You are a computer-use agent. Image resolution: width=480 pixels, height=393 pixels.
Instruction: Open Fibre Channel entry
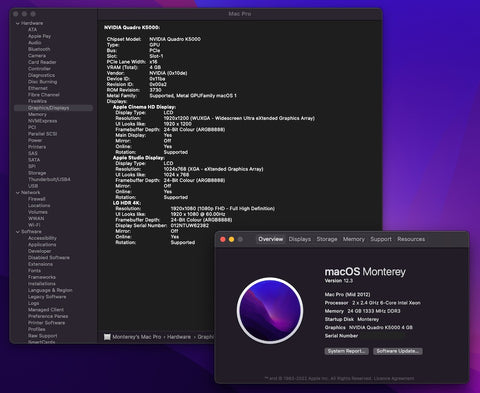pyautogui.click(x=44, y=95)
